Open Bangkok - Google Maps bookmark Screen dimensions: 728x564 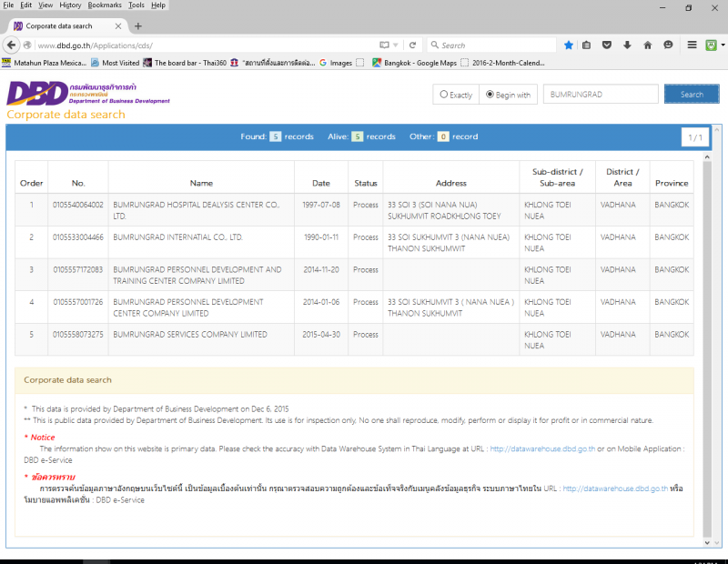click(x=415, y=63)
